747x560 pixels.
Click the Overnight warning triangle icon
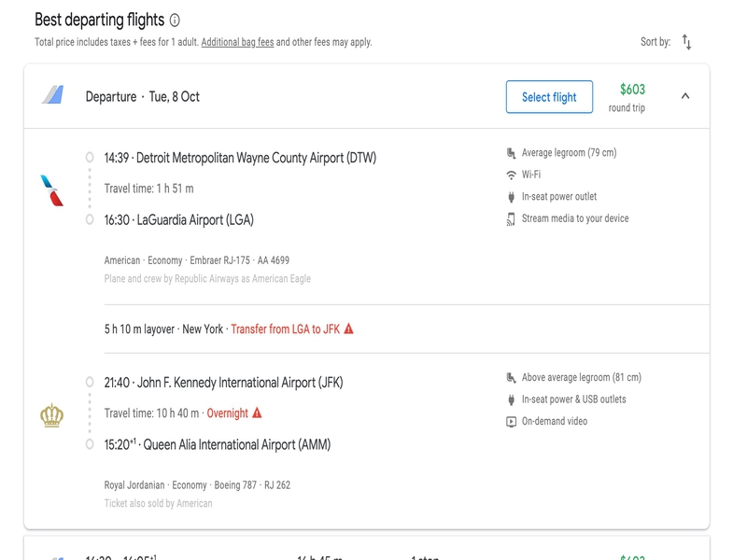(257, 413)
